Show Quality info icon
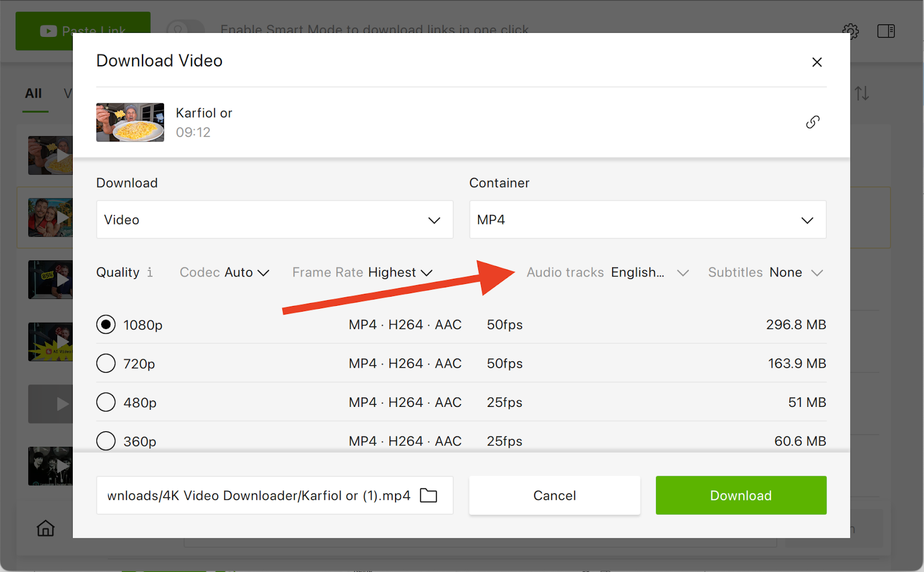This screenshot has width=924, height=572. (x=150, y=272)
